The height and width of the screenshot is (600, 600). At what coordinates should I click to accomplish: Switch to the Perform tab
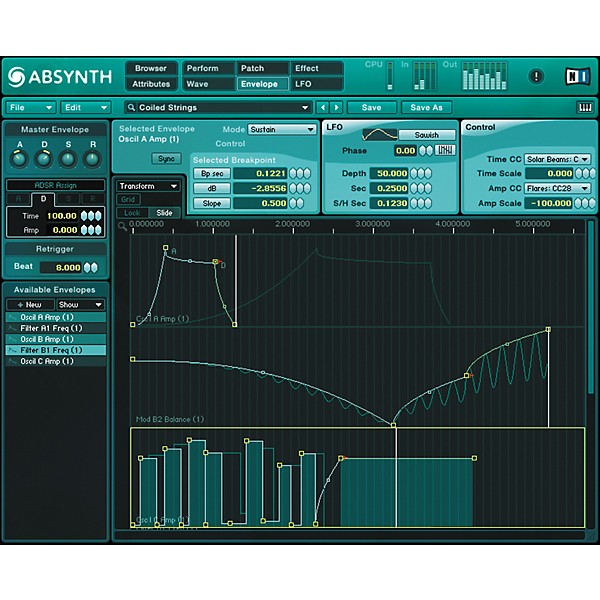pos(208,68)
